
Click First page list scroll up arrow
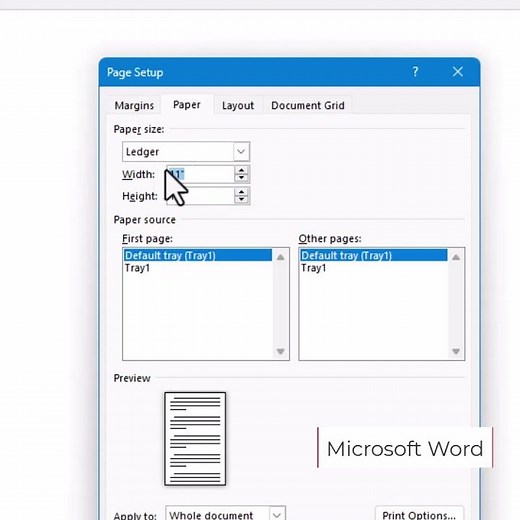281,257
